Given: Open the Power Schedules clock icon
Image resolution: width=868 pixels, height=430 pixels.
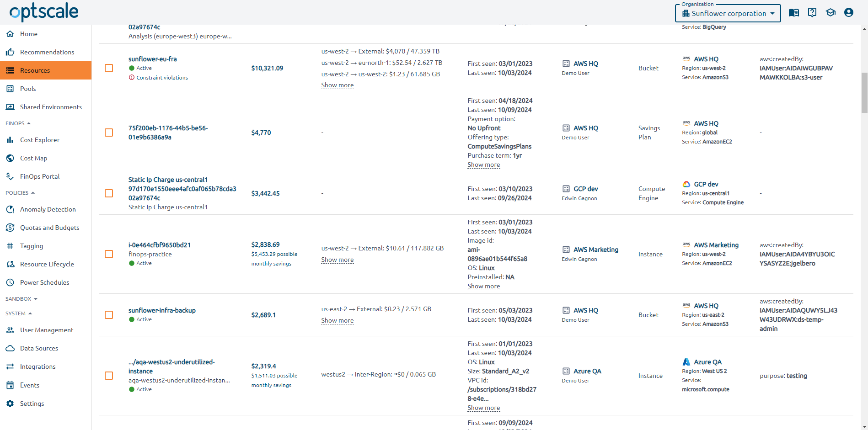Looking at the screenshot, I should (x=10, y=282).
